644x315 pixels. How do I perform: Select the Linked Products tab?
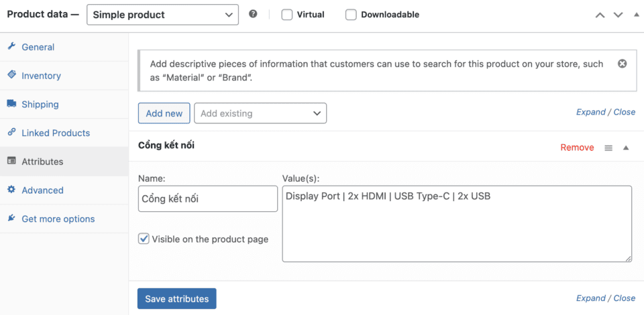coord(64,133)
